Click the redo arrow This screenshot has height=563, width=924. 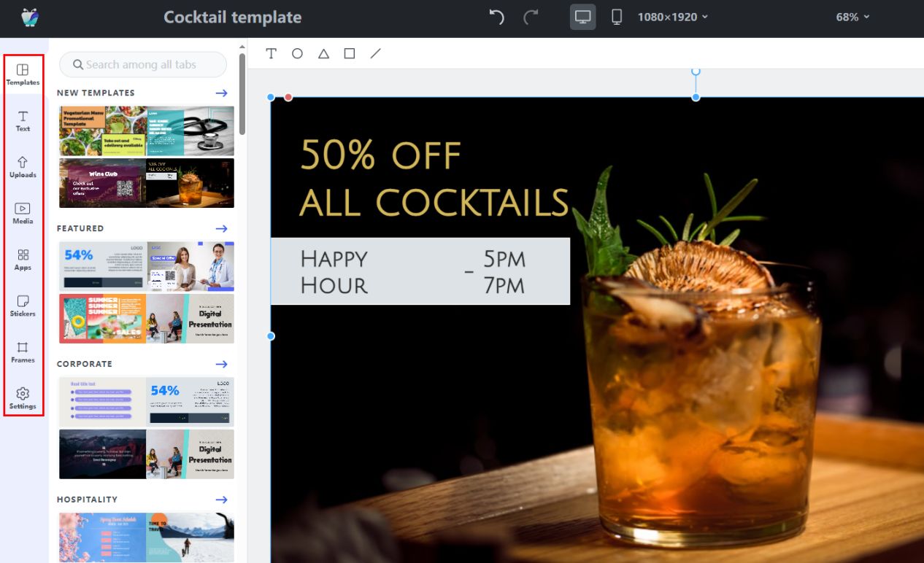click(531, 17)
